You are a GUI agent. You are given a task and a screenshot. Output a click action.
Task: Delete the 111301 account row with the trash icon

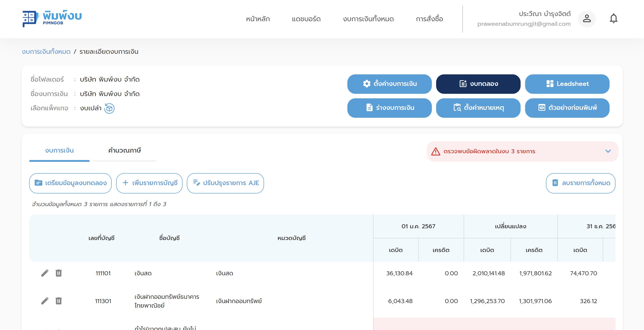click(x=58, y=301)
